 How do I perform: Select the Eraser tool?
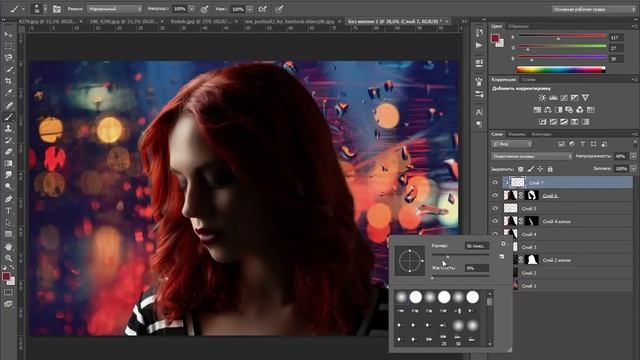coord(8,151)
